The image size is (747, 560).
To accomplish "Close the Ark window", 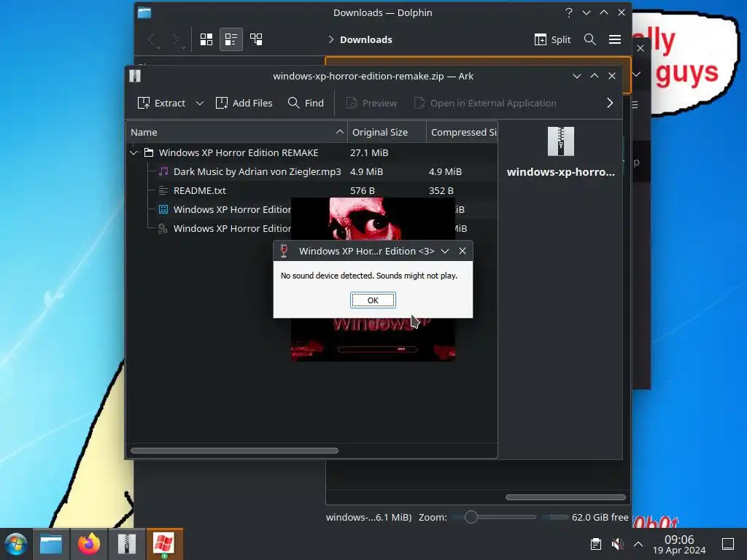I will coord(612,76).
